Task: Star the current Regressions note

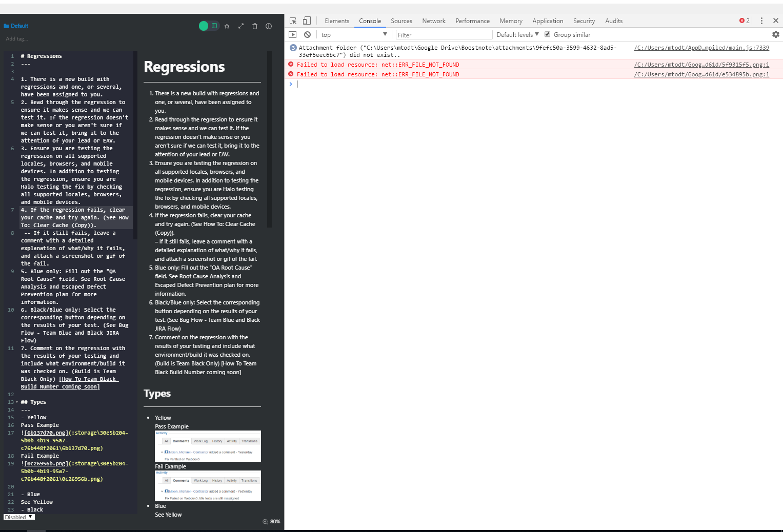Action: tap(227, 26)
